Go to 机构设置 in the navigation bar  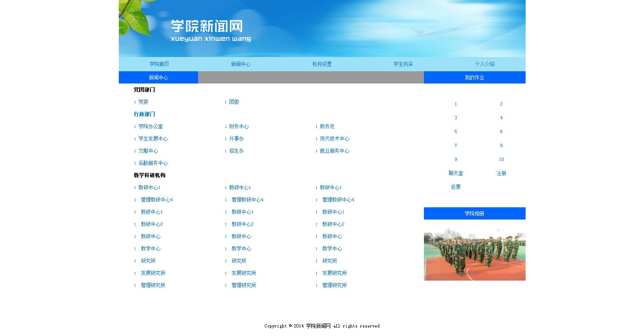coord(322,64)
